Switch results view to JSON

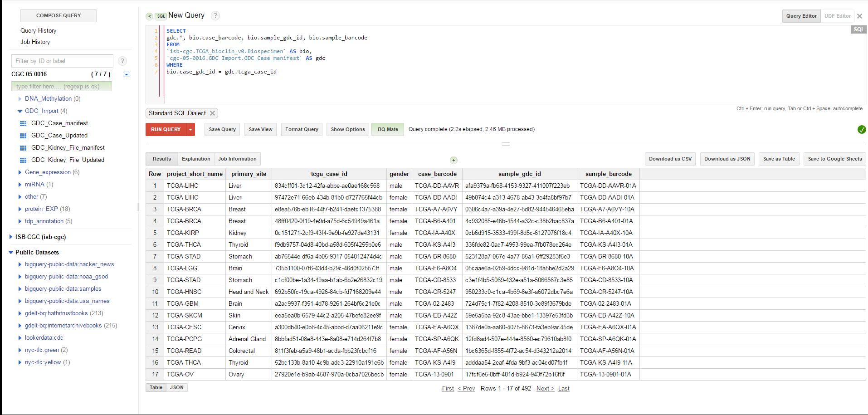[177, 387]
